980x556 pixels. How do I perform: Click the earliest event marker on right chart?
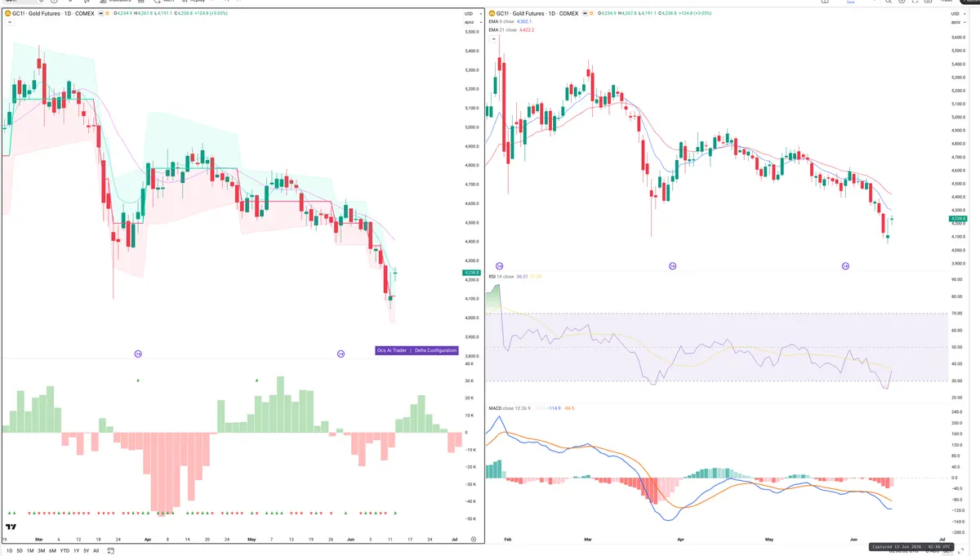tap(499, 266)
